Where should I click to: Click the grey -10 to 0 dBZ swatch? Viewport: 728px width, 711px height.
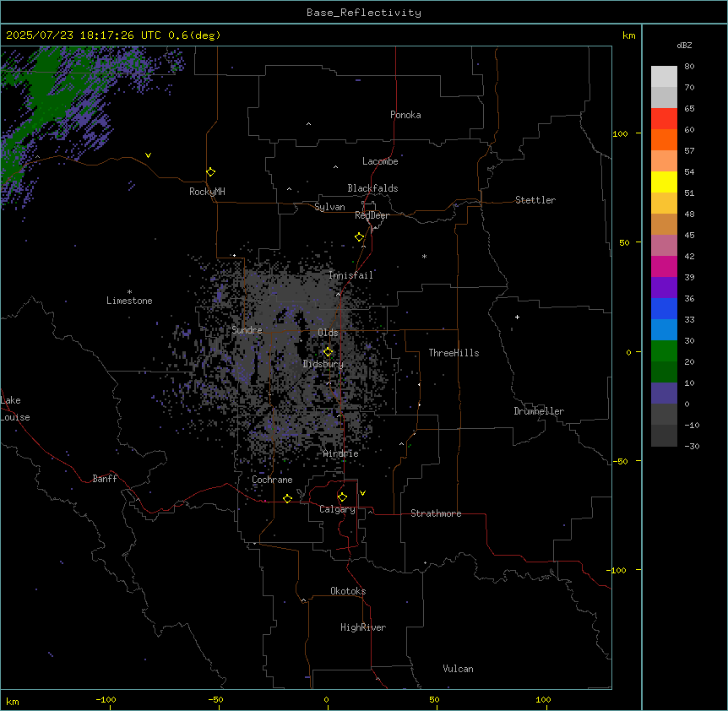[x=664, y=415]
